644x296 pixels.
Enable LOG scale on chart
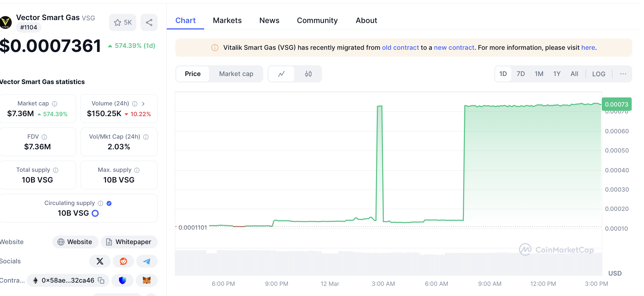(599, 74)
